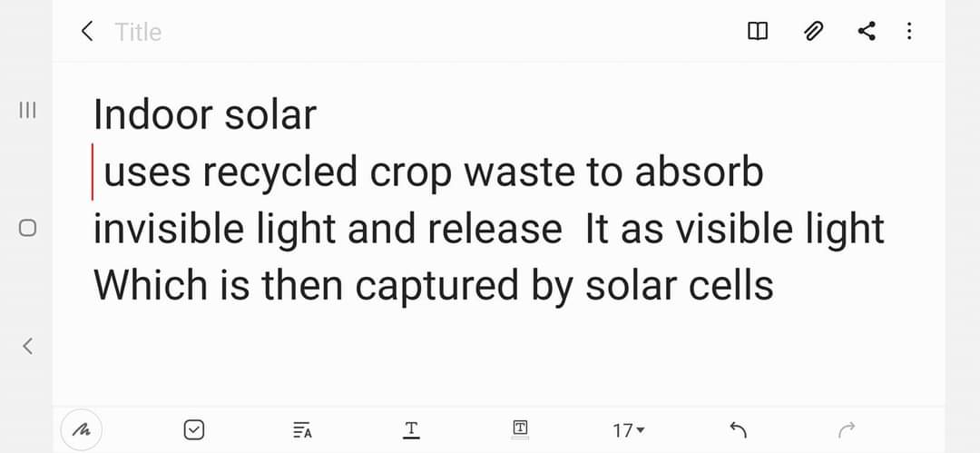The height and width of the screenshot is (453, 980).
Task: Share this note via share icon
Action: (x=867, y=32)
